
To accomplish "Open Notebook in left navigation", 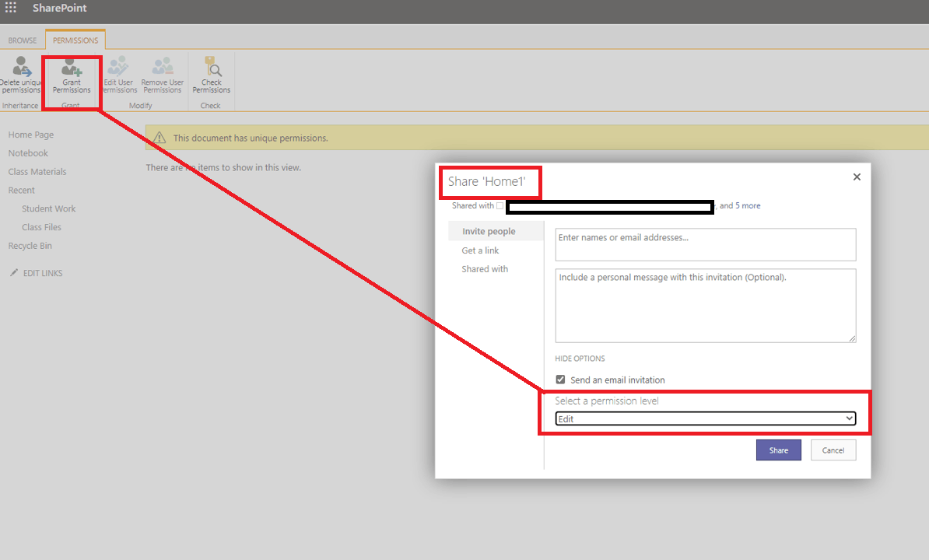I will (28, 152).
